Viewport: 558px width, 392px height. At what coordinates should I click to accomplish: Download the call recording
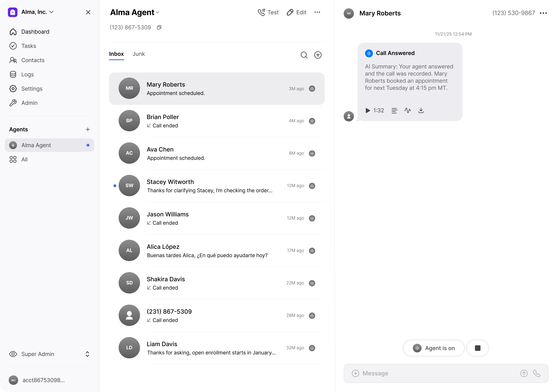click(x=421, y=111)
